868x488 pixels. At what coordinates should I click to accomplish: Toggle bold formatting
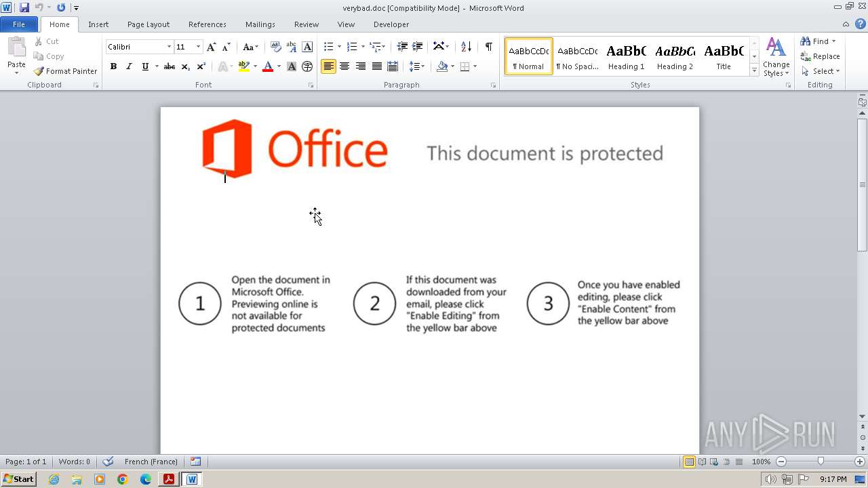113,66
